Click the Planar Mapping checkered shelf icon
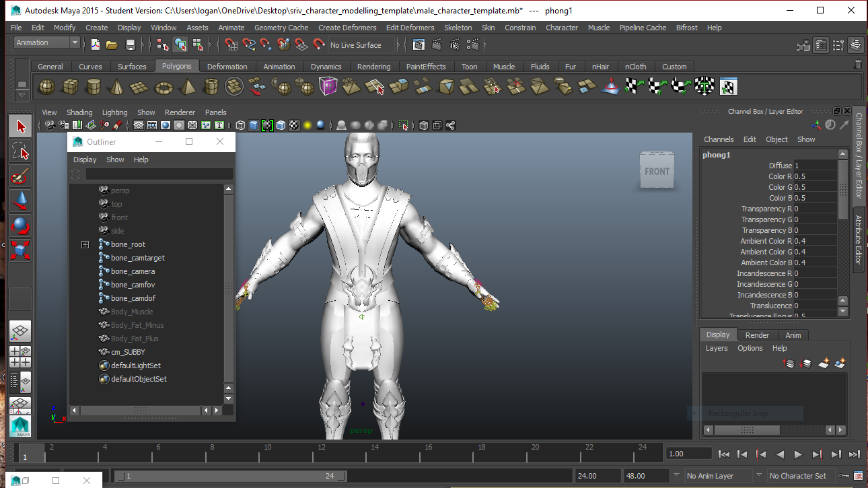868x488 pixels. click(633, 86)
